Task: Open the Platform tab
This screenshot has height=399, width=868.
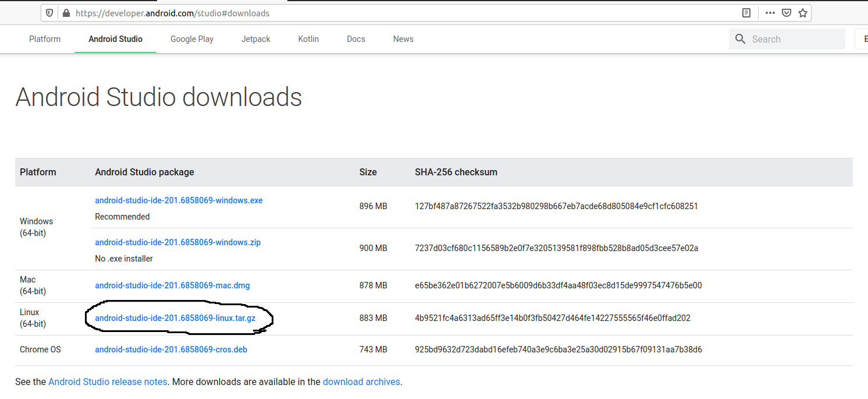Action: click(45, 39)
